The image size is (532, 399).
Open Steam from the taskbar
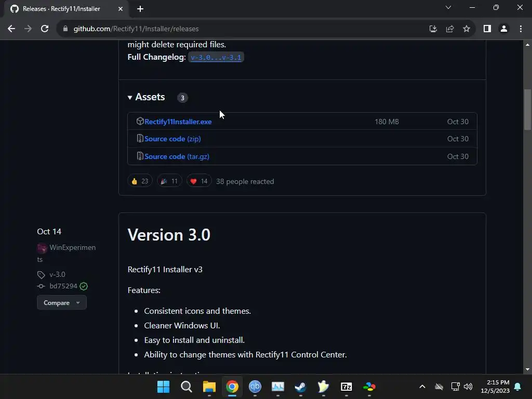[x=301, y=387]
